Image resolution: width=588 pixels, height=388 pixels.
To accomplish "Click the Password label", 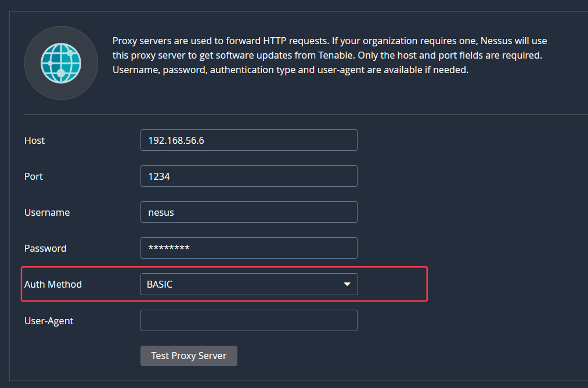I will click(x=45, y=248).
